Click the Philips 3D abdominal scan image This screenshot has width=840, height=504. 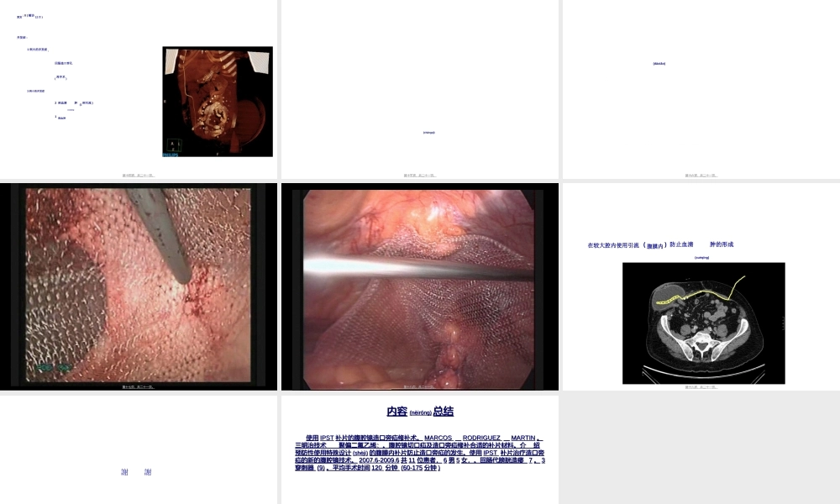pyautogui.click(x=218, y=101)
